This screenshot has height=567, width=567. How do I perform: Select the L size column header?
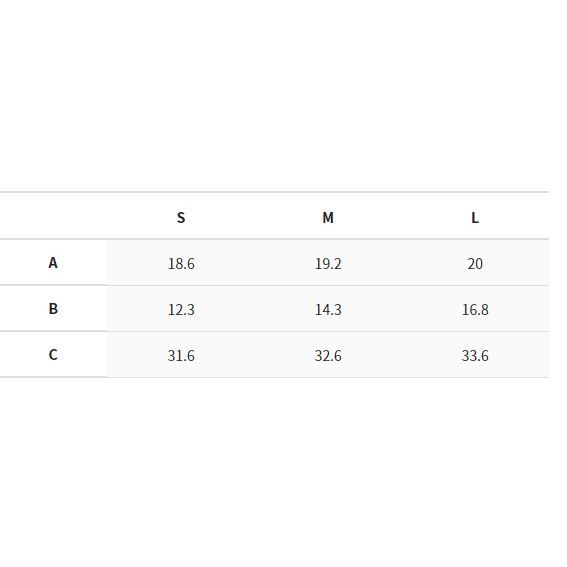475,216
